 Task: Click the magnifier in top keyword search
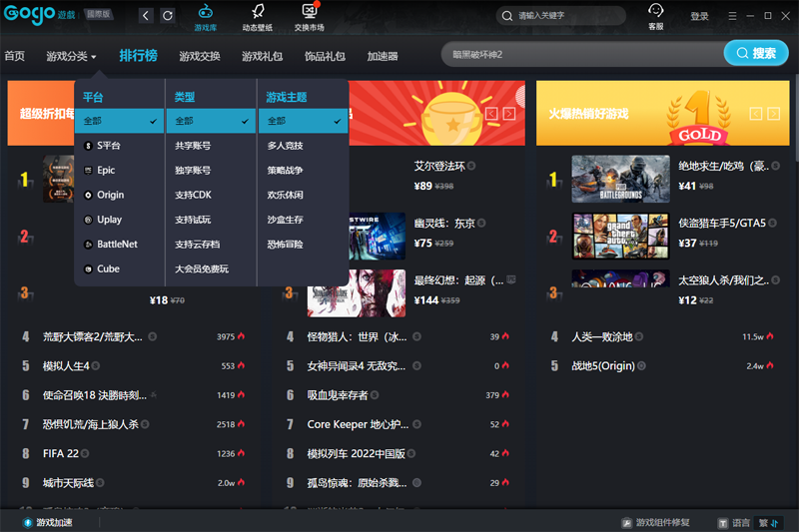tap(507, 16)
